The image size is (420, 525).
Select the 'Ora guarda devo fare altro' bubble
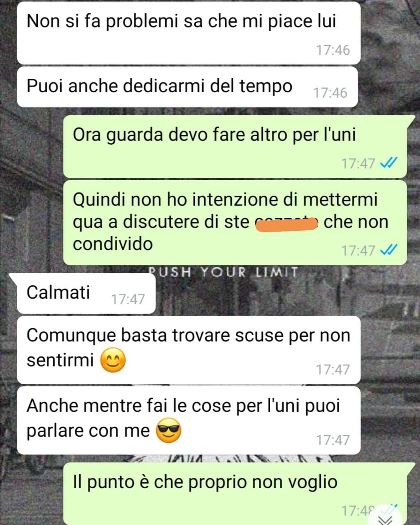tap(235, 146)
